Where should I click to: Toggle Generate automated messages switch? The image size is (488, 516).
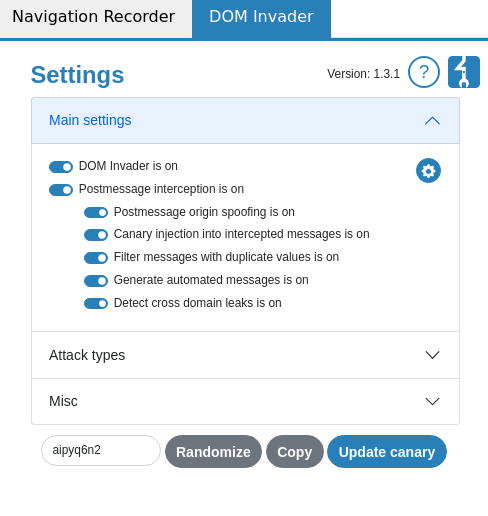96,281
